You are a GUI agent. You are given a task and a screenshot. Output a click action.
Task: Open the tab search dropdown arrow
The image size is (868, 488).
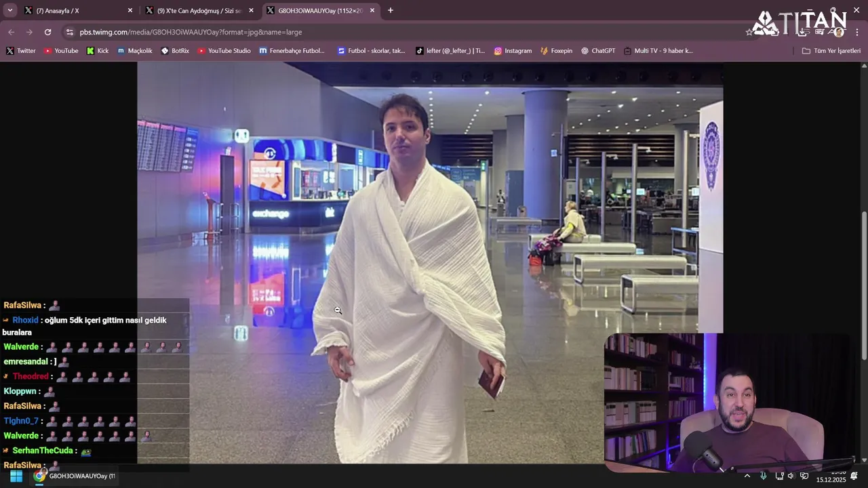10,10
